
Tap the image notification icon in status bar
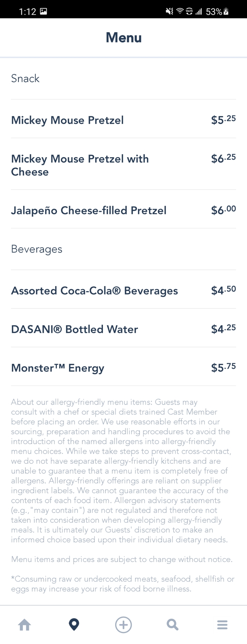pyautogui.click(x=43, y=12)
